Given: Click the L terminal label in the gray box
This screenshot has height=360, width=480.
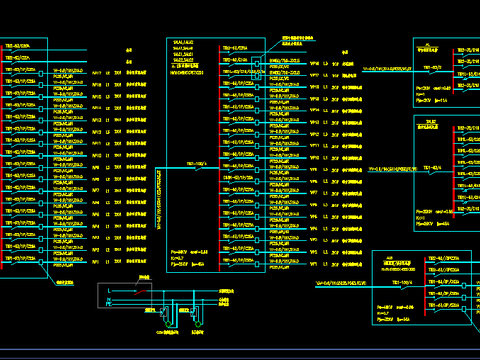Looking at the screenshot, I should pyautogui.click(x=109, y=291).
